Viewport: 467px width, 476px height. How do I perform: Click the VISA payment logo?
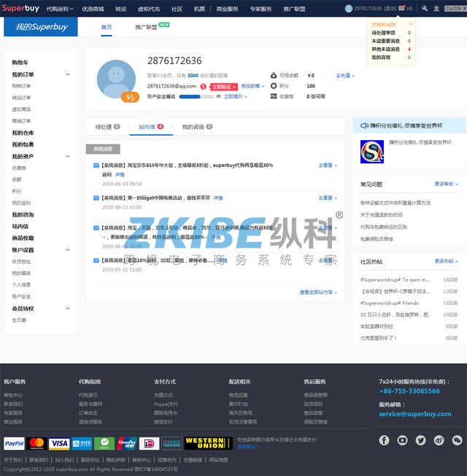[x=59, y=443]
